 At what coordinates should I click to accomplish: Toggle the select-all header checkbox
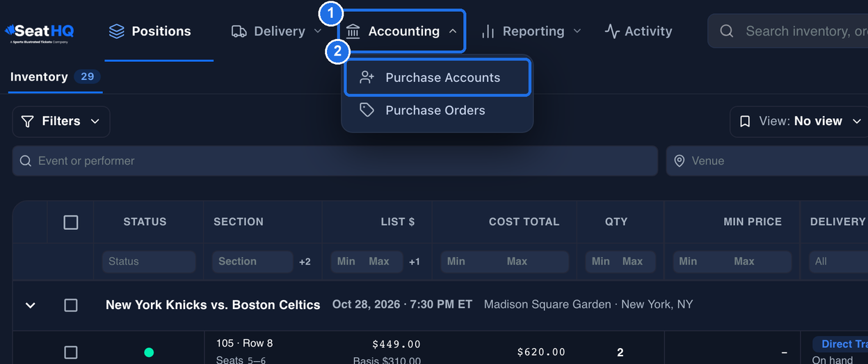[71, 222]
